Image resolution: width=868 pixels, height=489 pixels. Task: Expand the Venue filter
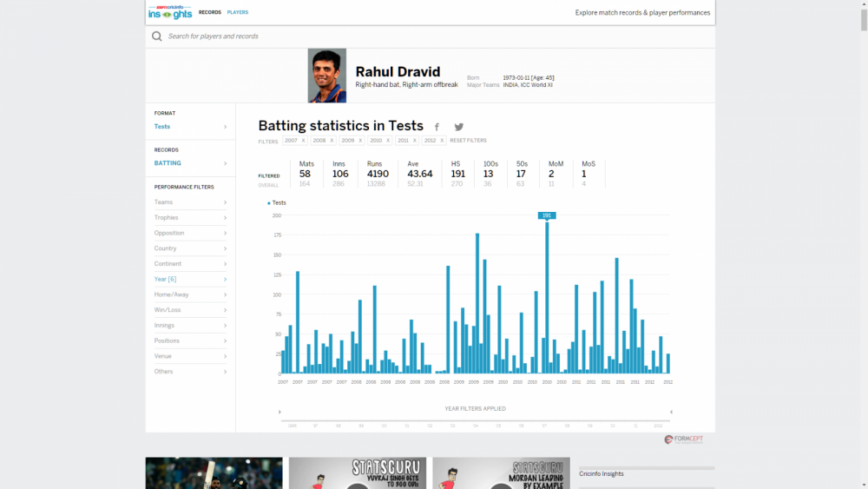[190, 356]
